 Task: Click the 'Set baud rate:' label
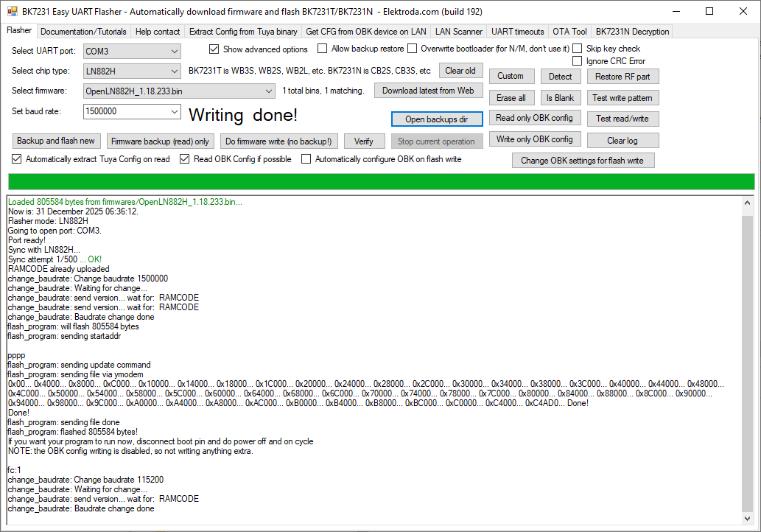pos(36,111)
